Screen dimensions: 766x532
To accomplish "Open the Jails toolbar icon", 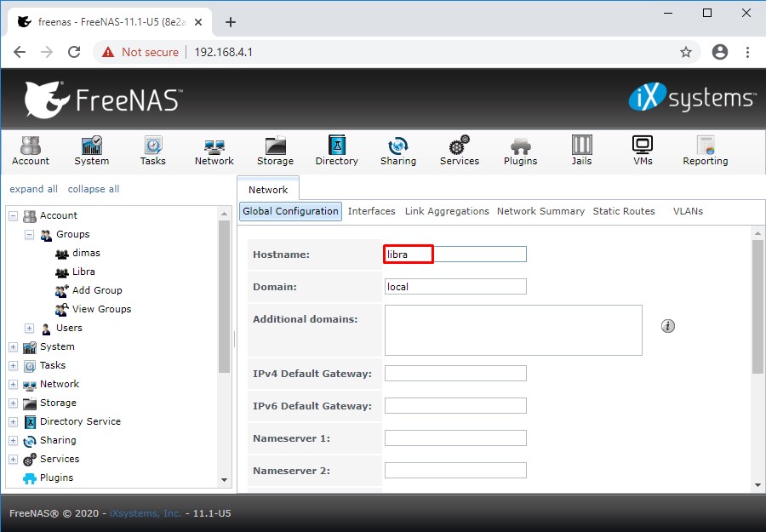I will (581, 151).
